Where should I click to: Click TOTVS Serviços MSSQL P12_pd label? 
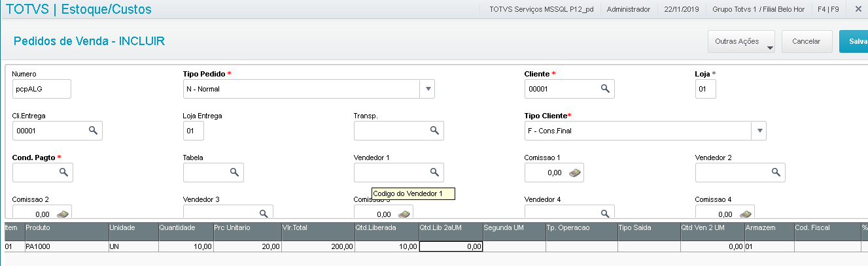tap(541, 9)
